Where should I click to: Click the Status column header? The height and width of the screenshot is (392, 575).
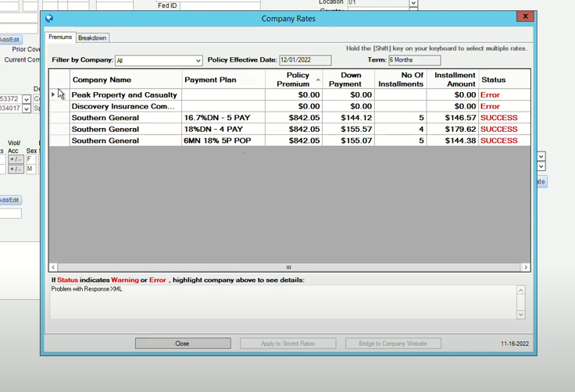(x=504, y=80)
